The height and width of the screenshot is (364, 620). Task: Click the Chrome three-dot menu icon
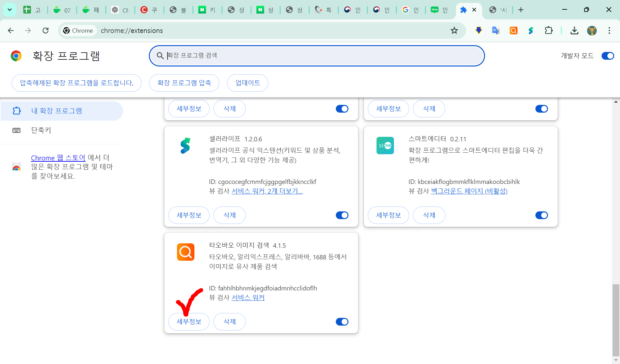pos(609,31)
